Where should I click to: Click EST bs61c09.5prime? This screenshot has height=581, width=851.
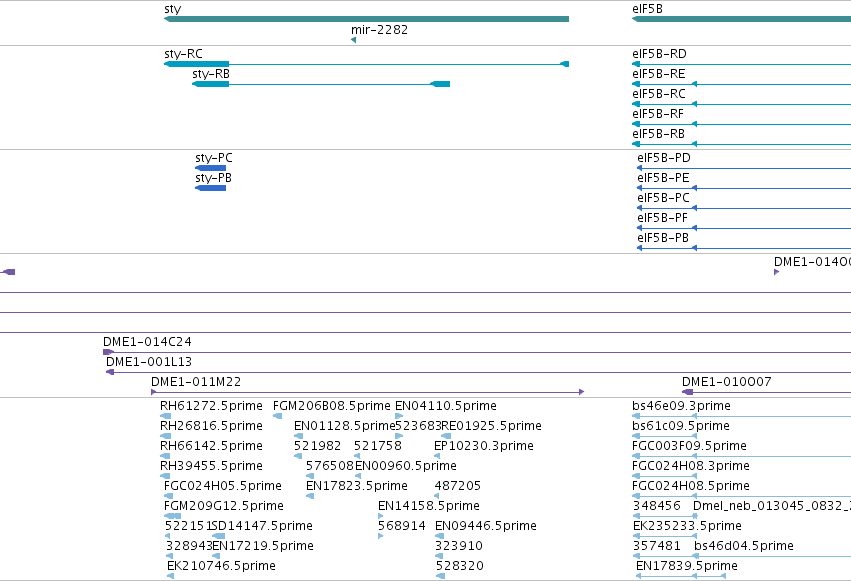pyautogui.click(x=681, y=426)
